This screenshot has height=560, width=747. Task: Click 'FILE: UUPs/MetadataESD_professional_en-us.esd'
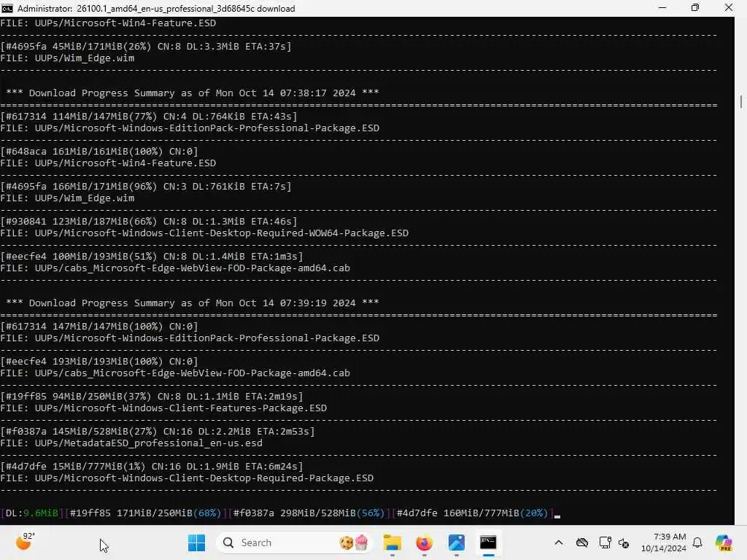[131, 443]
